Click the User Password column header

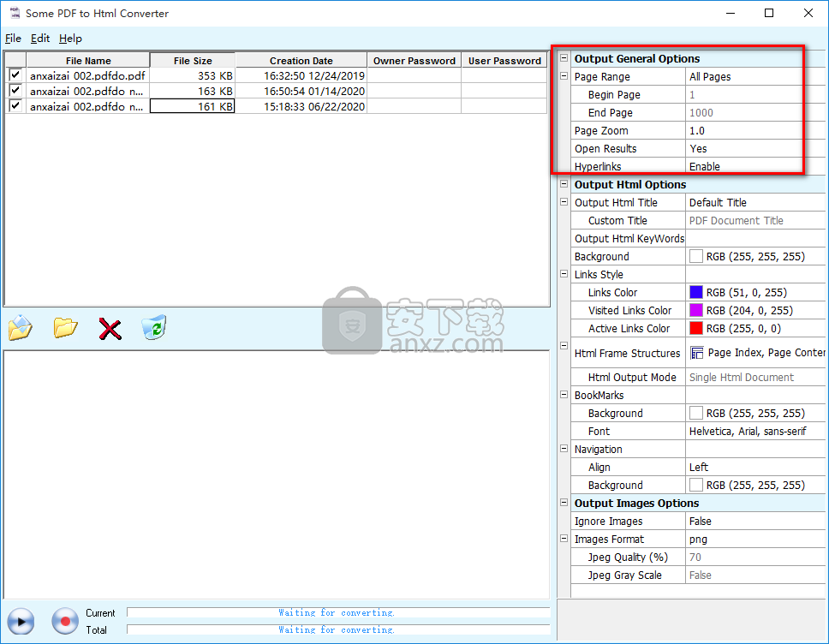[504, 60]
